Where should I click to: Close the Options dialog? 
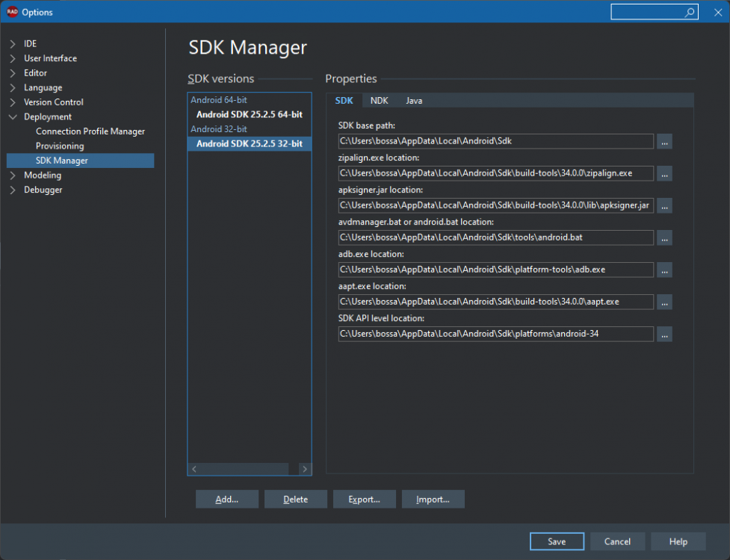[x=718, y=13]
